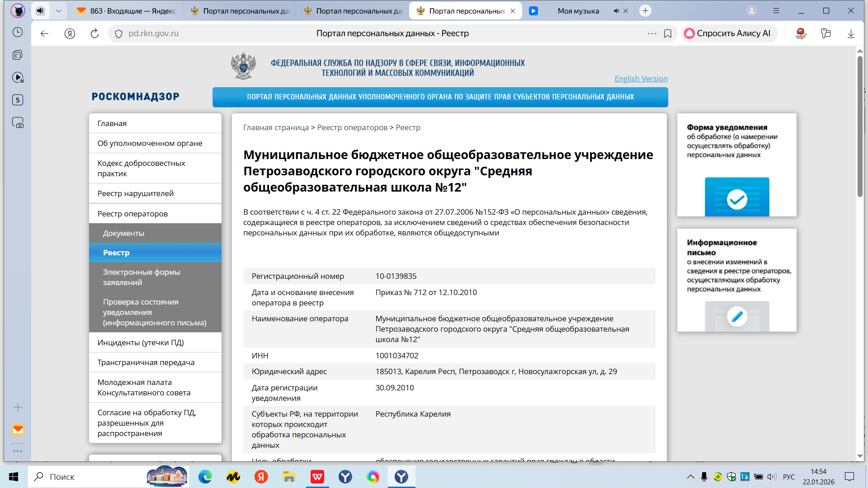The height and width of the screenshot is (488, 868).
Task: Bookmark this page with bookmark icon
Action: click(668, 33)
